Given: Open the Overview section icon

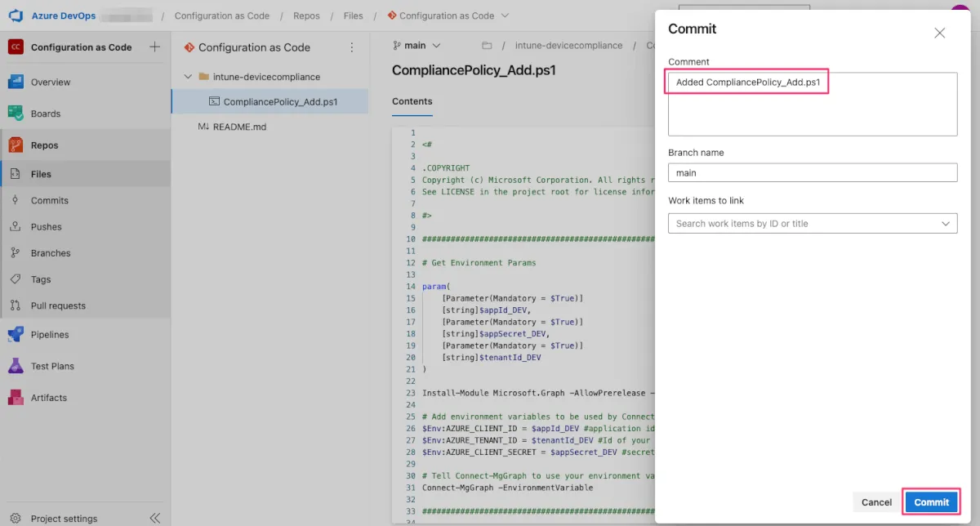Looking at the screenshot, I should [x=16, y=82].
